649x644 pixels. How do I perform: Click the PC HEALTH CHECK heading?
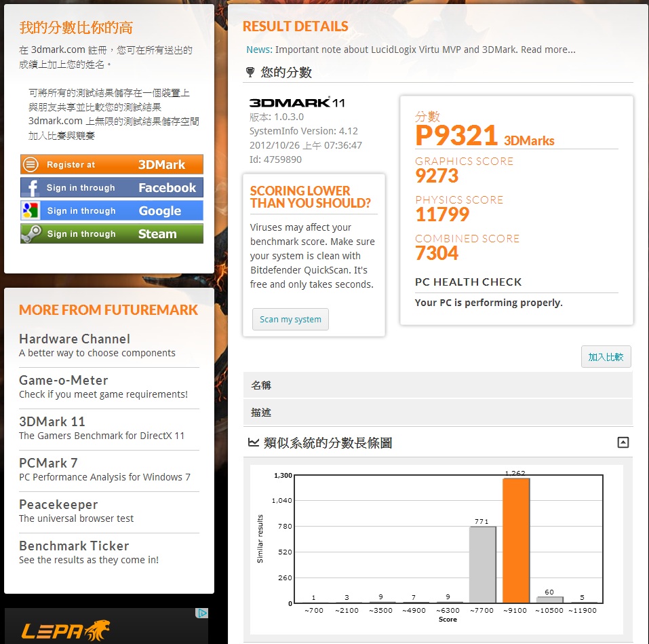[x=468, y=282]
